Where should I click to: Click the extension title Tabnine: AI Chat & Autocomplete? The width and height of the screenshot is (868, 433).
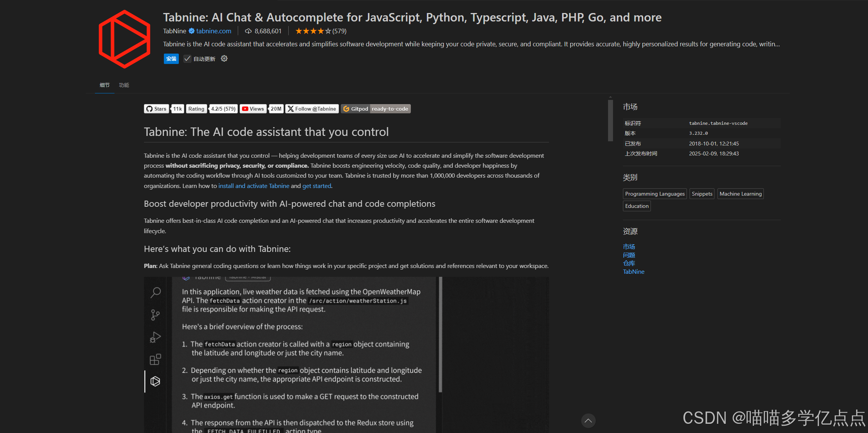[x=412, y=17]
